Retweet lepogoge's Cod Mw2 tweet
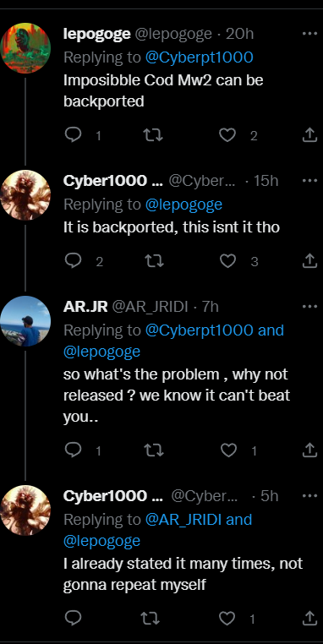The width and height of the screenshot is (323, 644). pyautogui.click(x=153, y=134)
